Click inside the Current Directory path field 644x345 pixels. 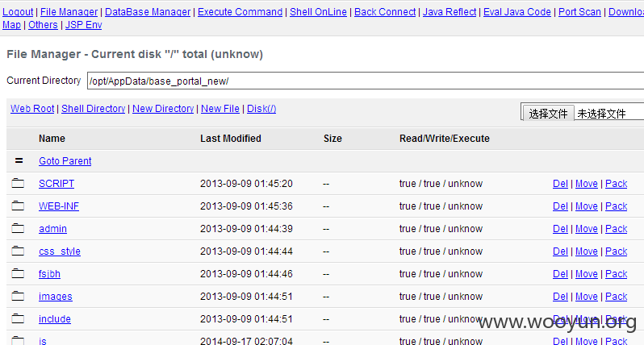(x=366, y=81)
